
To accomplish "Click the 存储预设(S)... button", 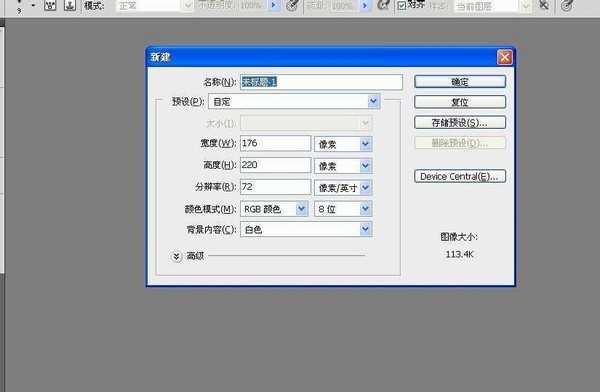I will point(460,122).
